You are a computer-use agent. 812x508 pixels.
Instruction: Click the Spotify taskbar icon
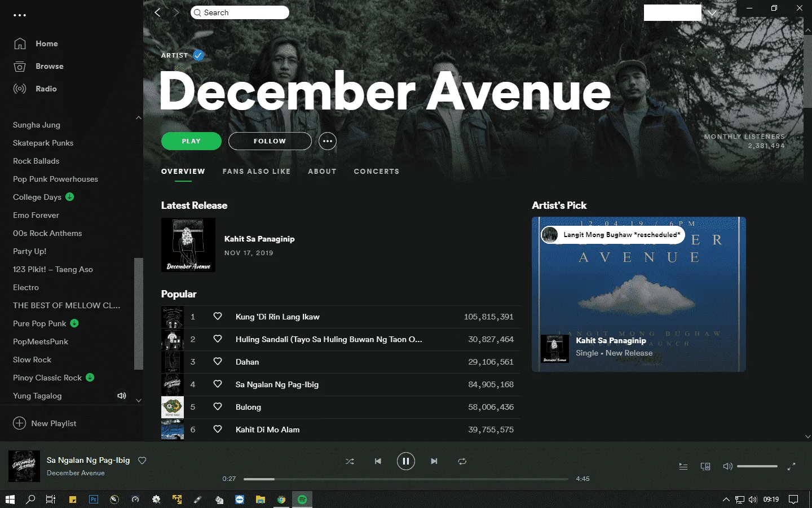(302, 500)
